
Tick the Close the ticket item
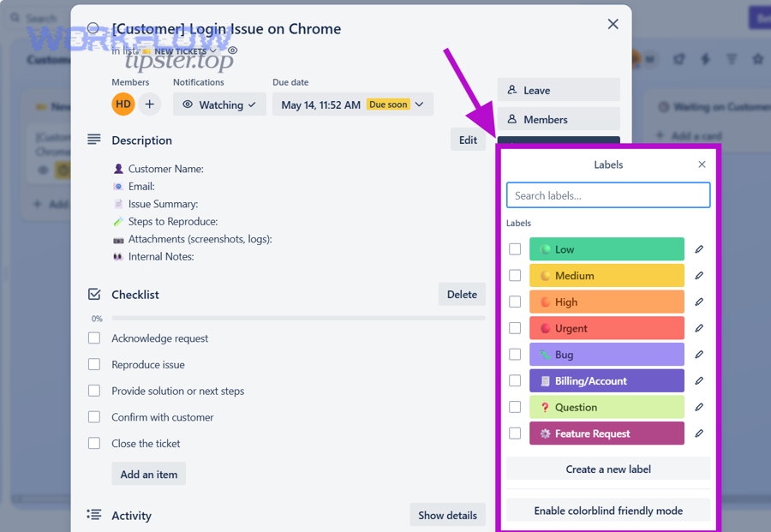tap(94, 444)
